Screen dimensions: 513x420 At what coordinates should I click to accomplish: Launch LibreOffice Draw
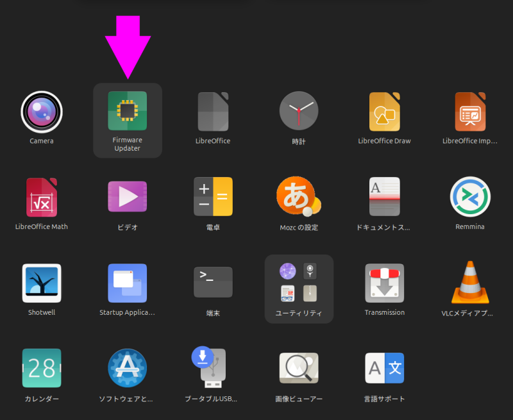[x=384, y=112]
